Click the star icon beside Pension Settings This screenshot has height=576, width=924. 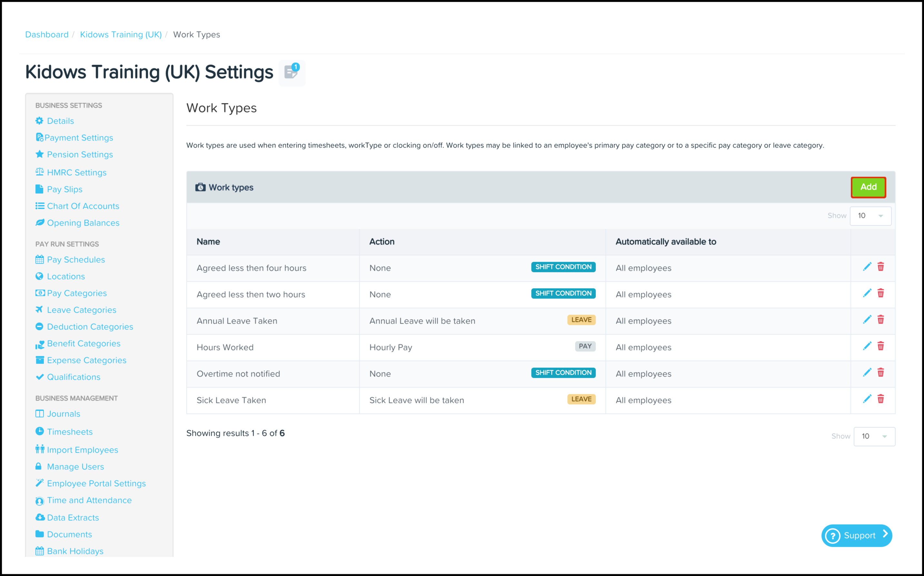[40, 154]
